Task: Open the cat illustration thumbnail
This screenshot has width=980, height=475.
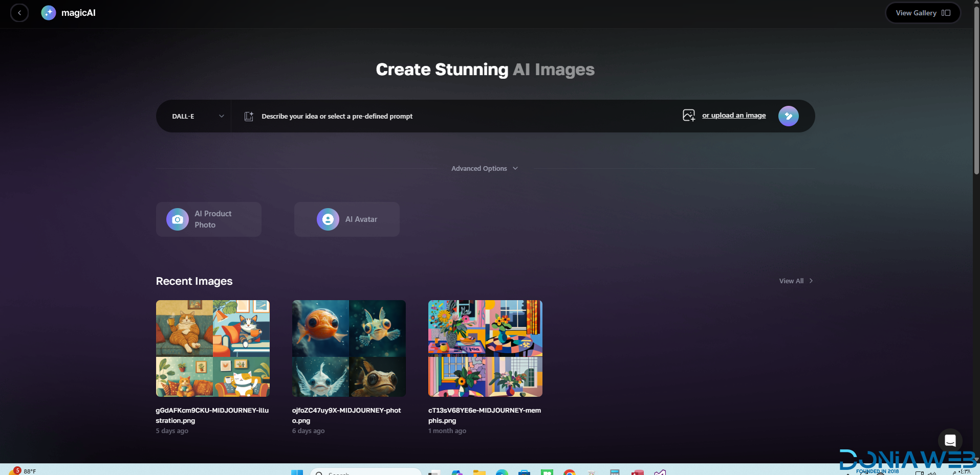Action: click(x=213, y=348)
